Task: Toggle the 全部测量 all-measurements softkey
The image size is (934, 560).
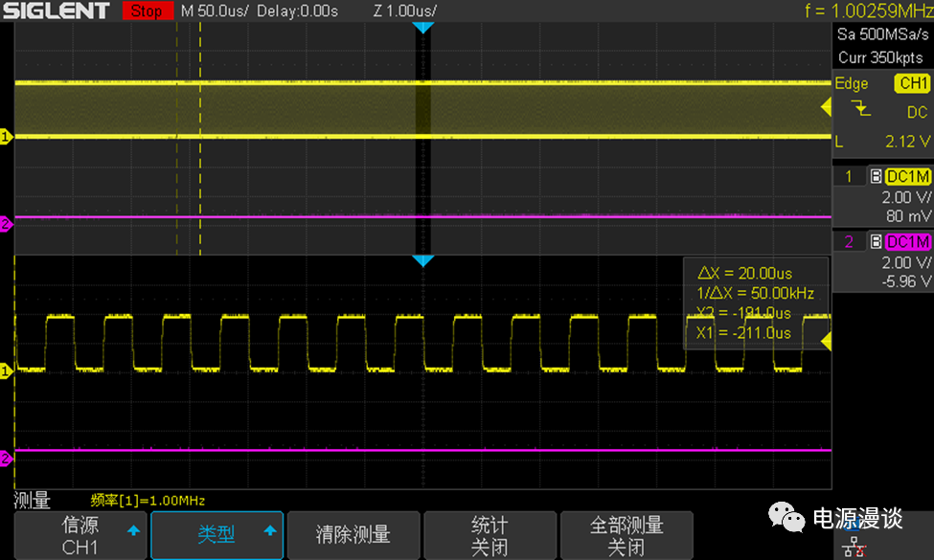Action: click(x=626, y=535)
